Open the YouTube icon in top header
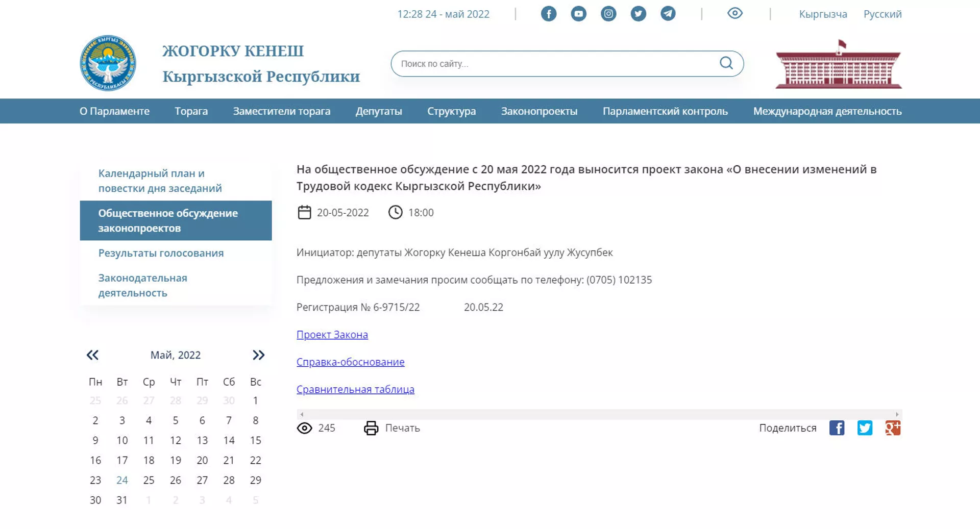The width and height of the screenshot is (980, 529). pyautogui.click(x=578, y=14)
